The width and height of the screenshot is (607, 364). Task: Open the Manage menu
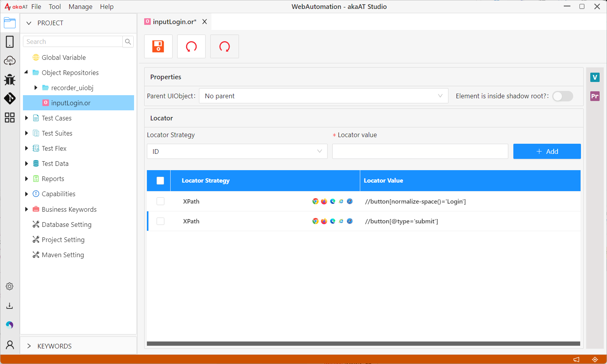(80, 7)
